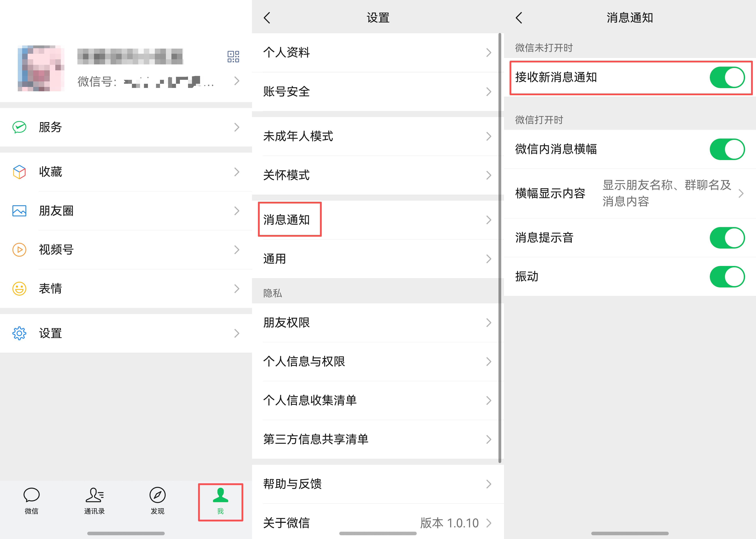This screenshot has width=756, height=539.
Task: Expand the 横幅显示内容 options chevron
Action: point(741,193)
